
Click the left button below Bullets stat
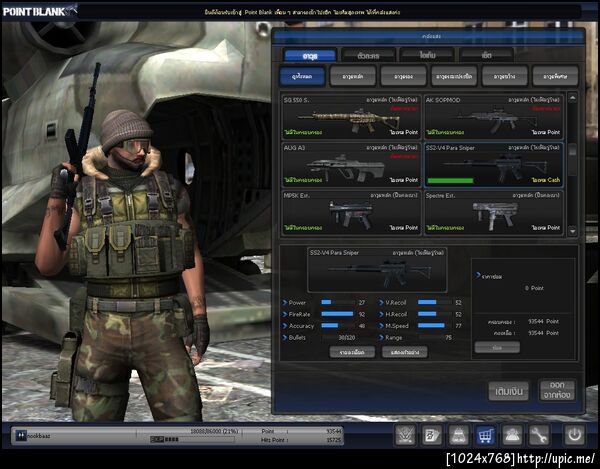click(x=352, y=352)
